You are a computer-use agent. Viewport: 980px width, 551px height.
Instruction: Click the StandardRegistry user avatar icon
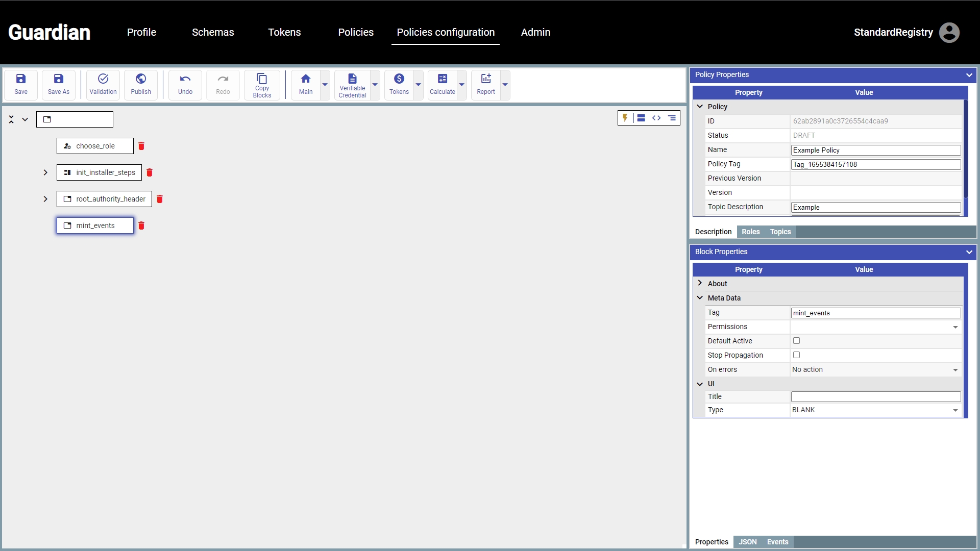949,33
